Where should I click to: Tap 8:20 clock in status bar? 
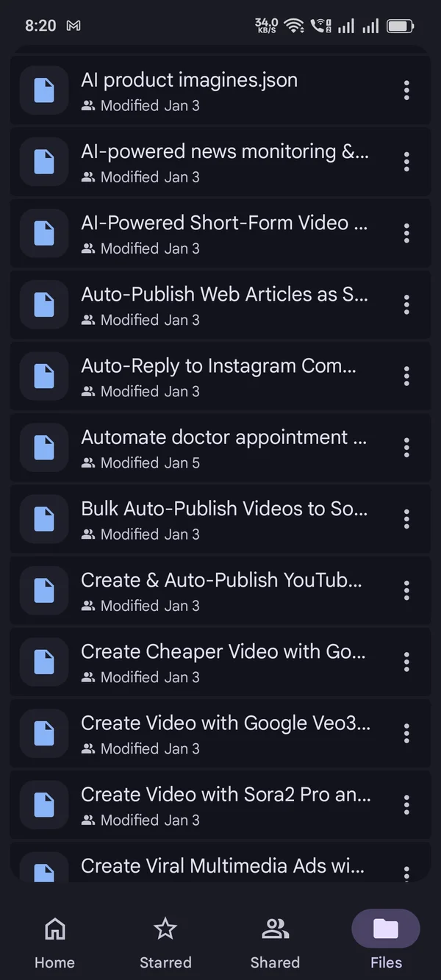point(40,26)
